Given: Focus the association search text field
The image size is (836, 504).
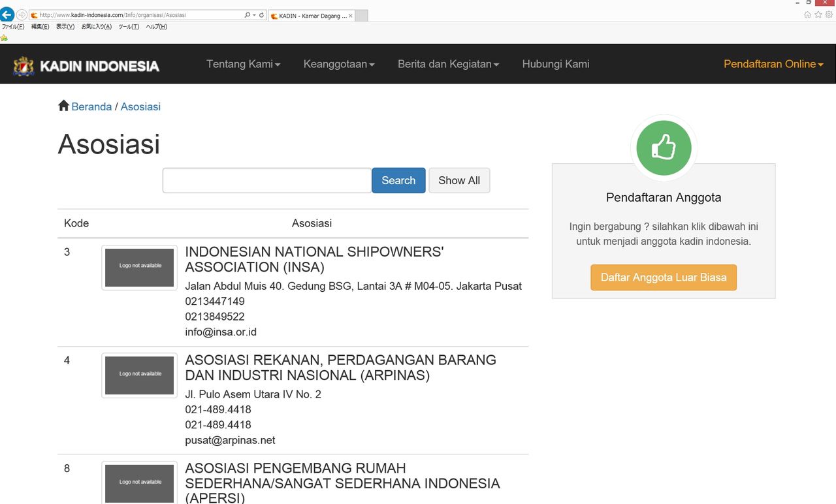Looking at the screenshot, I should click(266, 181).
